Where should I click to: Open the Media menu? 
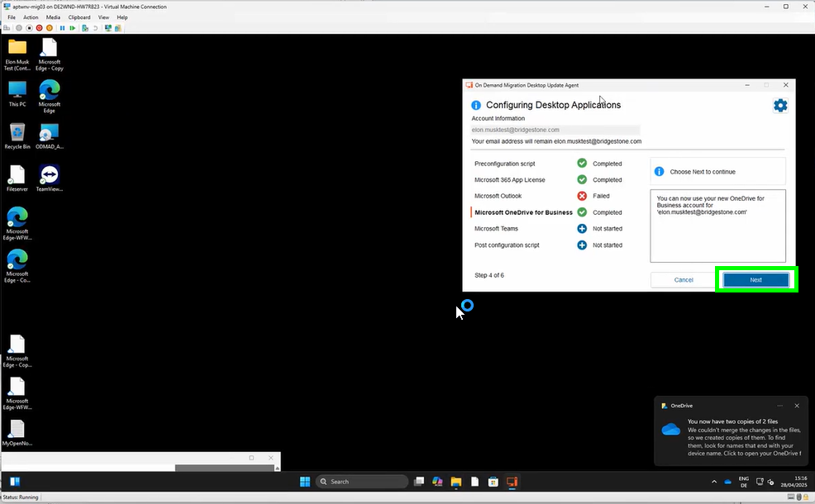(x=53, y=17)
